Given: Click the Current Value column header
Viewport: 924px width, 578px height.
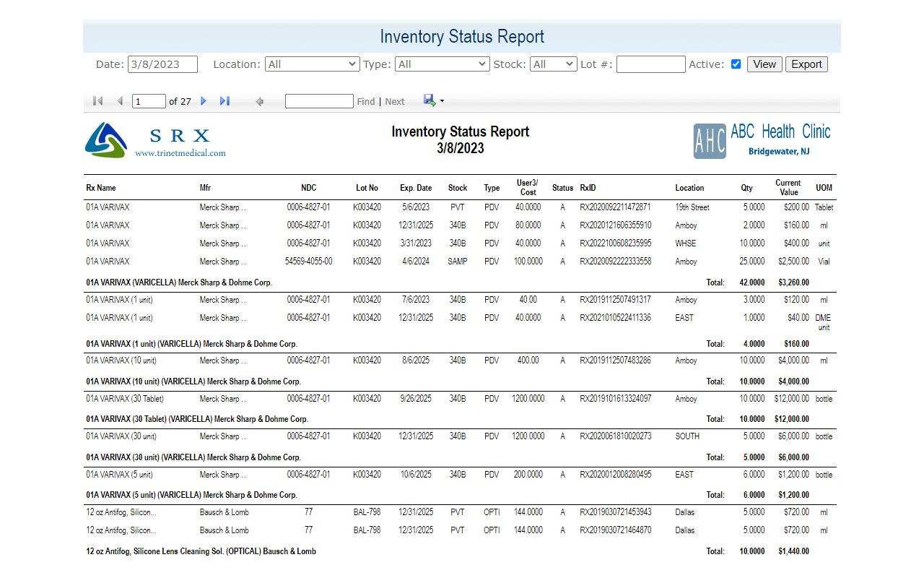Looking at the screenshot, I should pos(788,187).
